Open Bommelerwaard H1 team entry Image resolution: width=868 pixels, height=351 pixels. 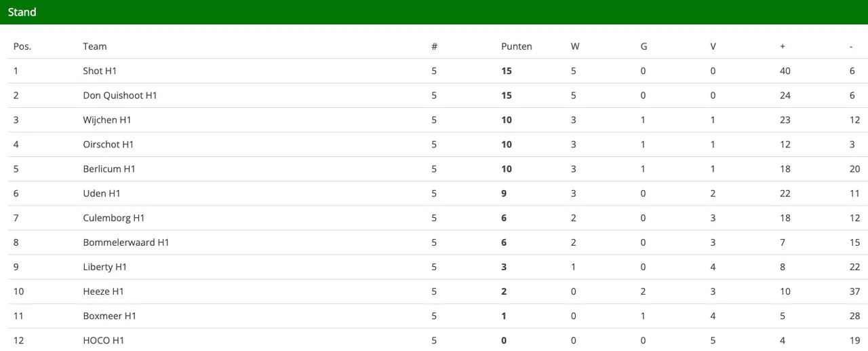click(x=126, y=242)
